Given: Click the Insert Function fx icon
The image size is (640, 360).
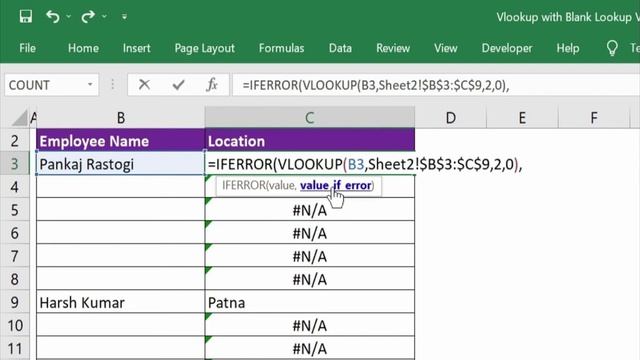Looking at the screenshot, I should (x=212, y=85).
